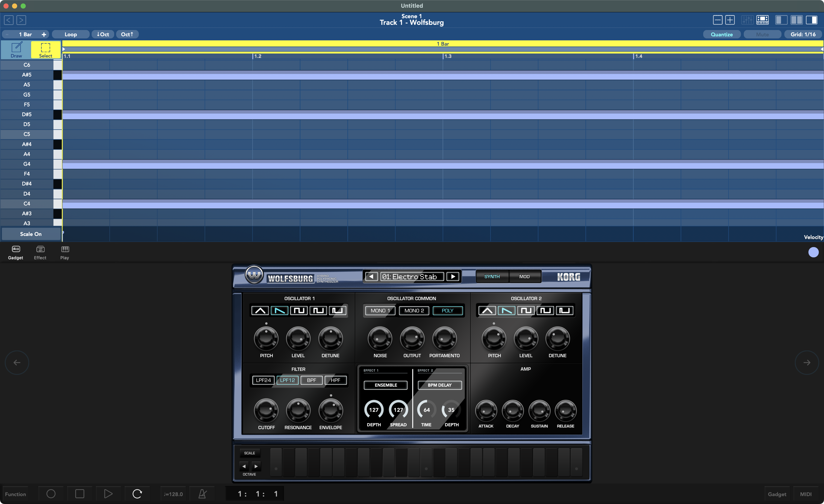Start recording with the record button
824x504 pixels.
click(51, 494)
